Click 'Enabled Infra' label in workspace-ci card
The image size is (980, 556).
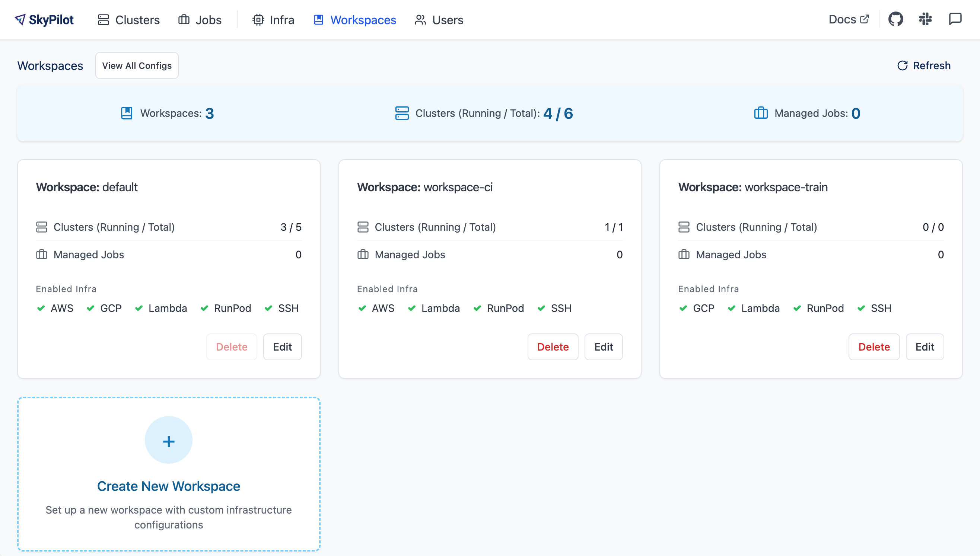387,289
